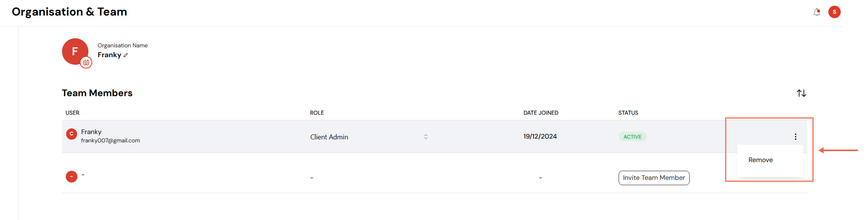The width and height of the screenshot is (868, 220).
Task: Click the sort arrows beside Team Members
Action: point(801,93)
